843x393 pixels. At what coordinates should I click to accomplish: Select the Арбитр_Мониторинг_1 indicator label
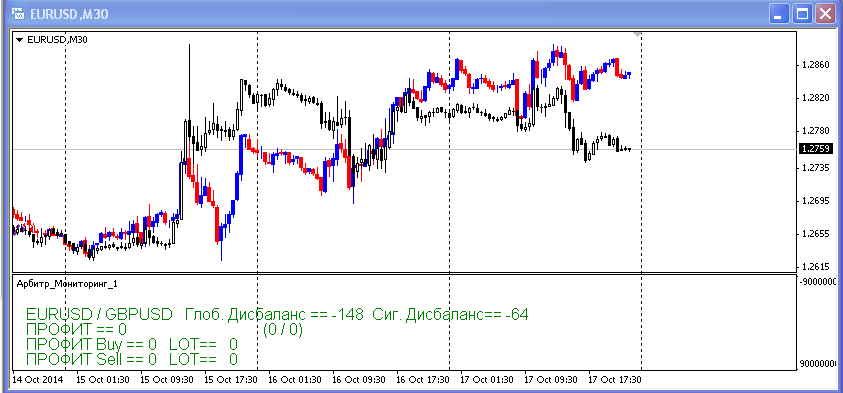click(x=67, y=284)
